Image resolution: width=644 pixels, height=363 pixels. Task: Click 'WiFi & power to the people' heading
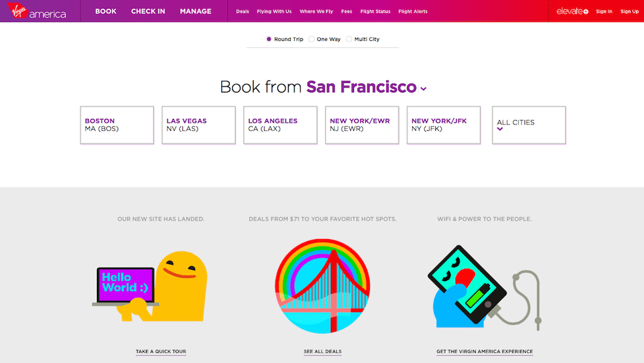[x=484, y=219]
